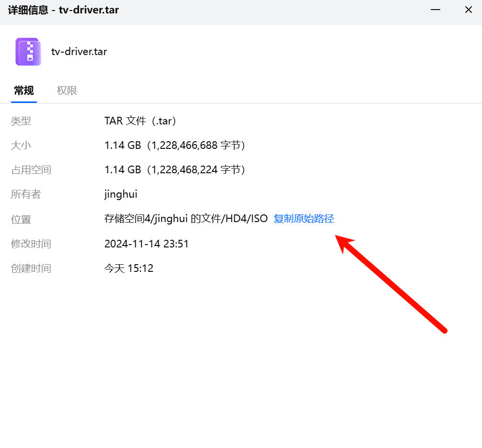
Task: Select the 存储空间4 location path text
Action: [186, 219]
